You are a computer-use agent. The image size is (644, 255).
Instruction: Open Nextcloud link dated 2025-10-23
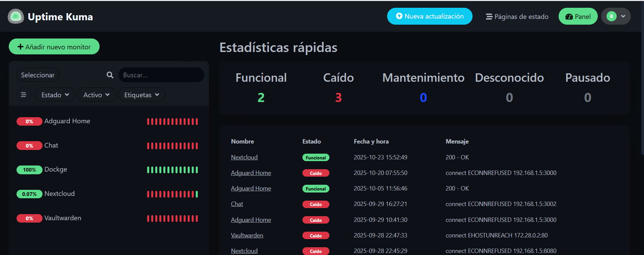tap(244, 157)
